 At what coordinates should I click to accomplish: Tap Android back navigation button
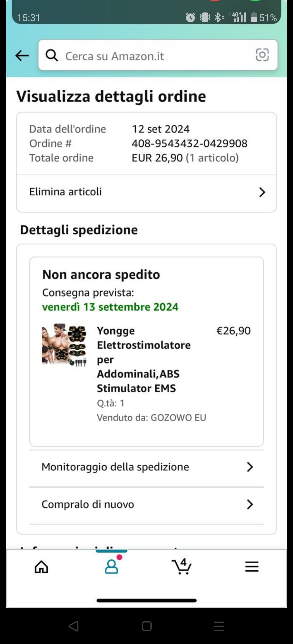tap(74, 626)
